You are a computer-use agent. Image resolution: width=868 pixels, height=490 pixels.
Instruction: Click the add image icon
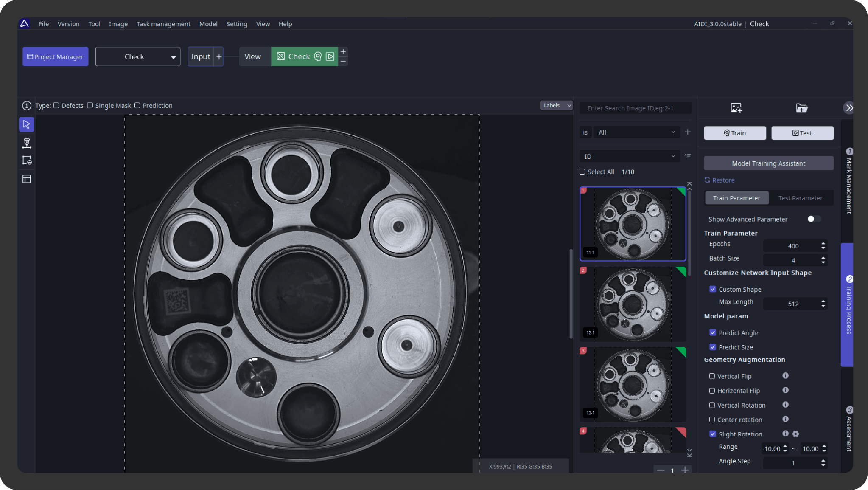pyautogui.click(x=736, y=108)
